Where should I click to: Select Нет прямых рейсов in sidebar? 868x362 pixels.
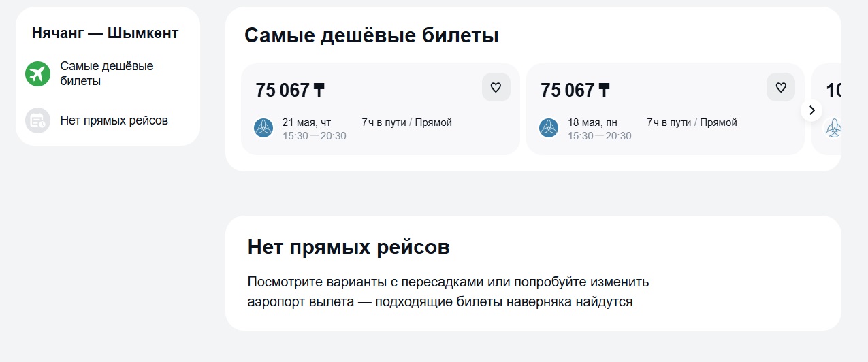click(114, 120)
